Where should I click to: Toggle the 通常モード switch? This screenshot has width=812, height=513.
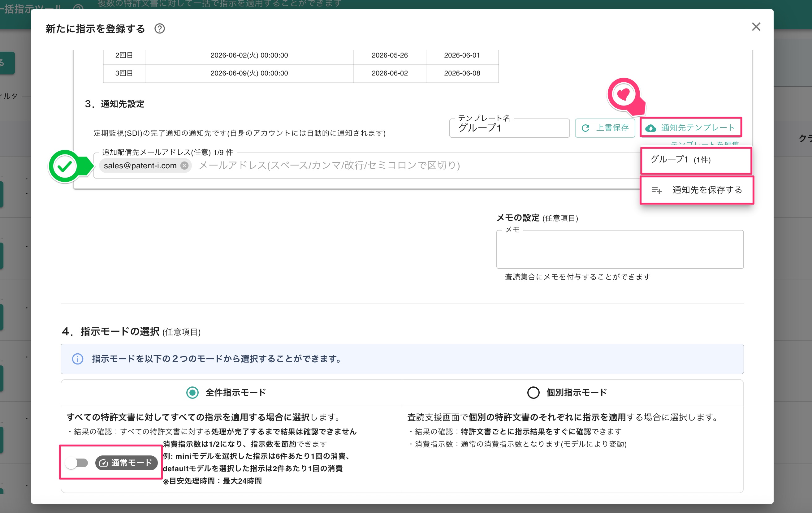(76, 463)
